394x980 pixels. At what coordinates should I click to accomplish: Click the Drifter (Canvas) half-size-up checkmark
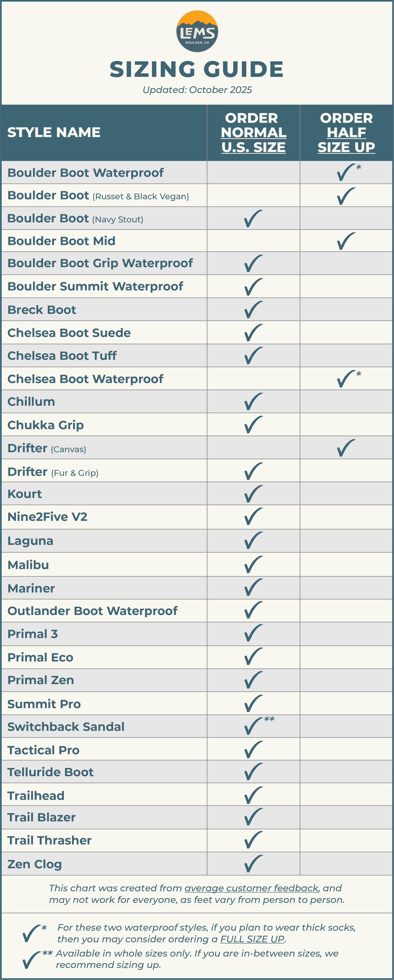tap(346, 448)
